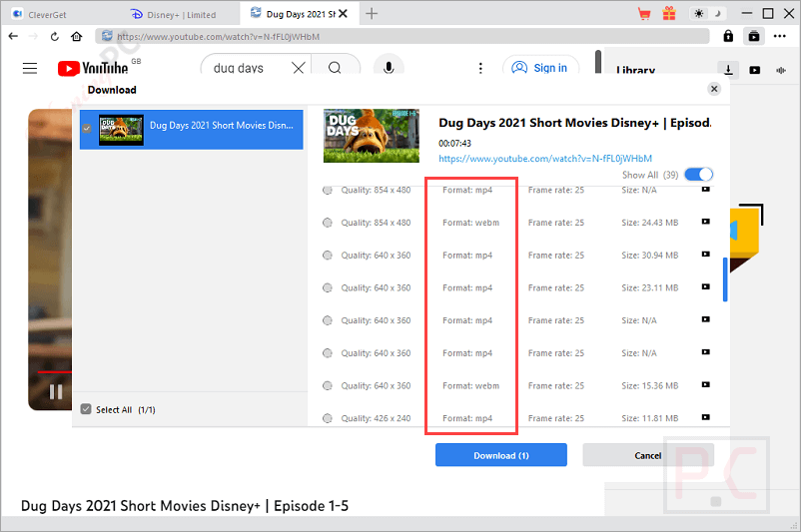Open the downloading tab in Library panel
Image resolution: width=801 pixels, height=532 pixels.
pyautogui.click(x=728, y=70)
